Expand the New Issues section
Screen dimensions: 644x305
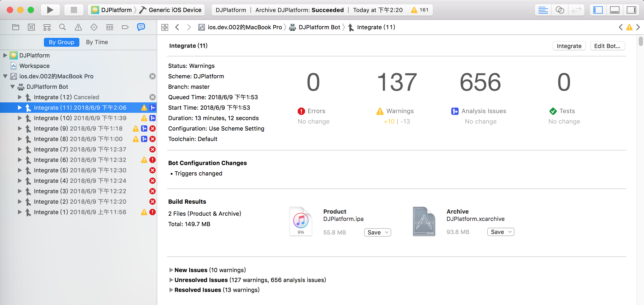click(x=171, y=270)
